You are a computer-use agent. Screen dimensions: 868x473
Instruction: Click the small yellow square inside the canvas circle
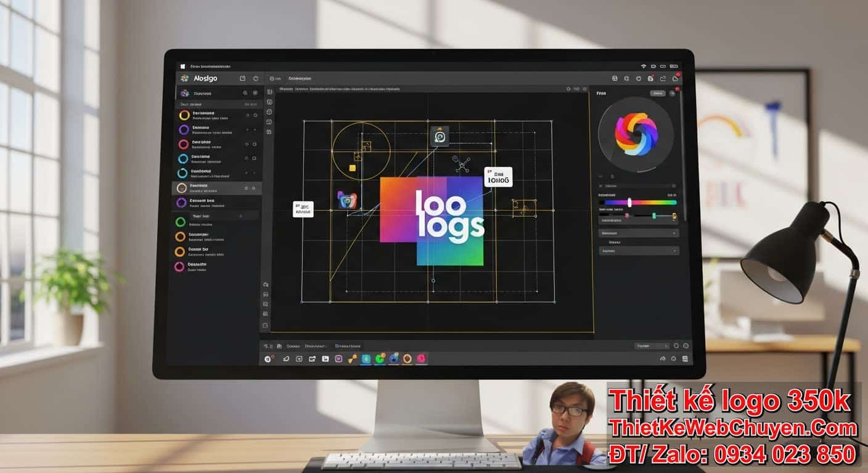coord(353,168)
